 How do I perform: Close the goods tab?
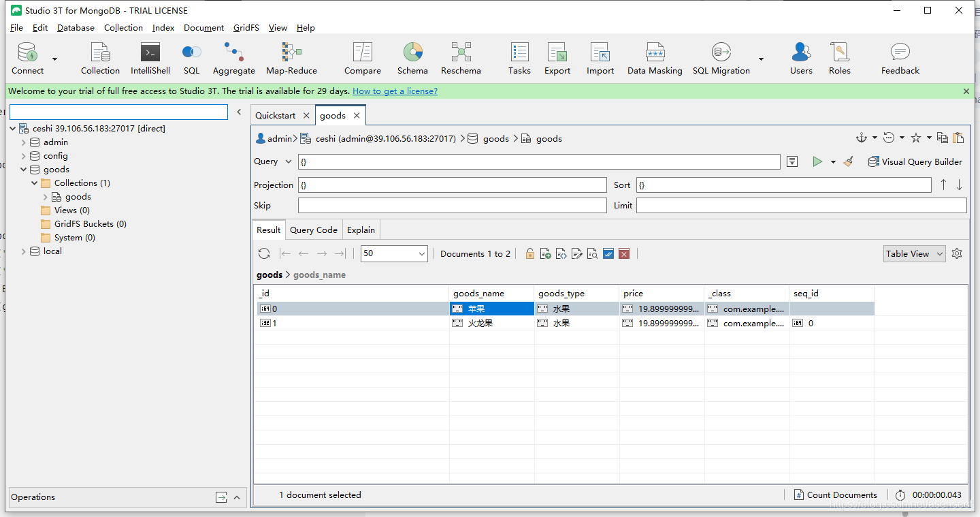357,115
